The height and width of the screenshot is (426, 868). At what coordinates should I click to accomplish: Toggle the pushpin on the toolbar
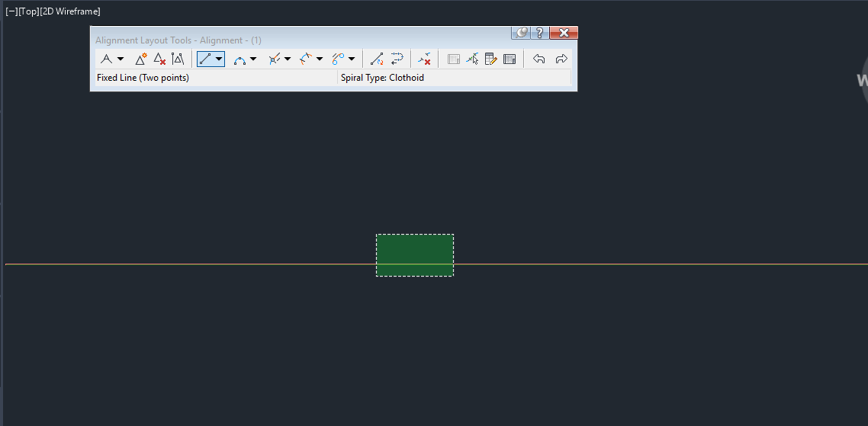pyautogui.click(x=521, y=33)
